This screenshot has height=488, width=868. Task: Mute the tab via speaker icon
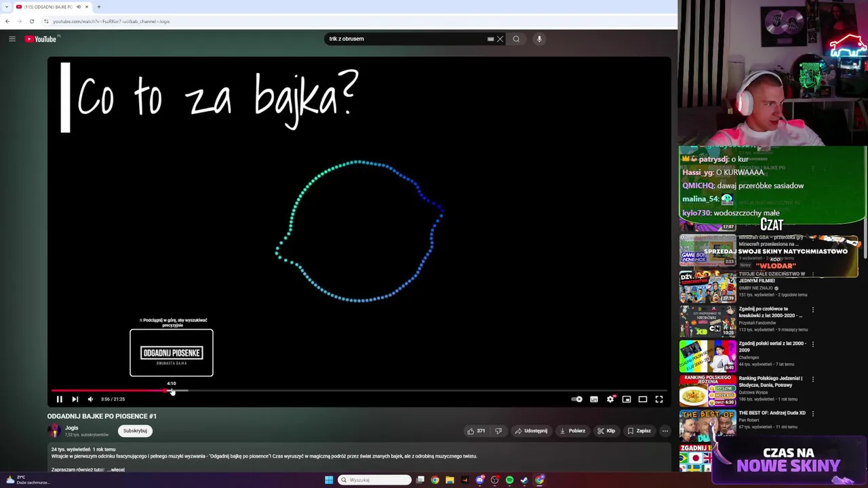click(79, 7)
